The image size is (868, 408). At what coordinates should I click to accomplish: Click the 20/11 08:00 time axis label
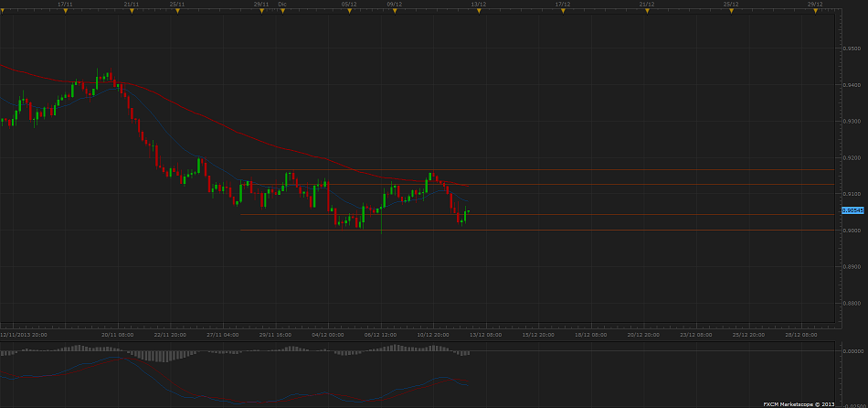coord(118,335)
